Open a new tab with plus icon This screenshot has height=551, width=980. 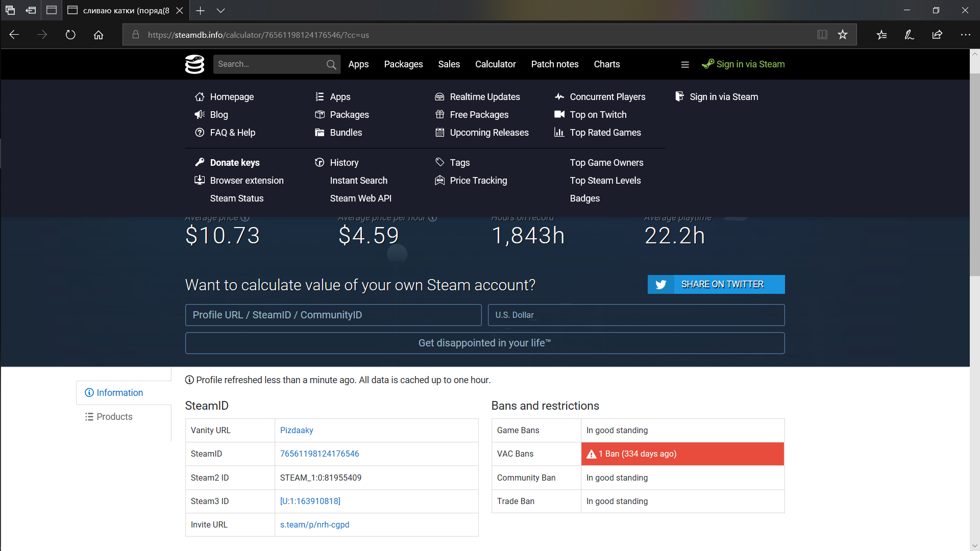[x=200, y=10]
